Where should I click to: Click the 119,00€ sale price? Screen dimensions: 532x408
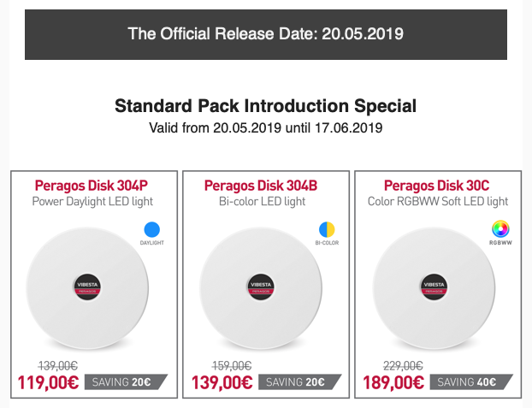pos(49,381)
